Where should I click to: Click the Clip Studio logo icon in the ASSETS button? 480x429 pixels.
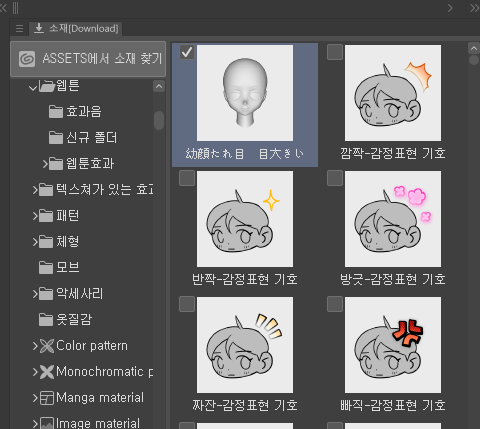(x=27, y=59)
